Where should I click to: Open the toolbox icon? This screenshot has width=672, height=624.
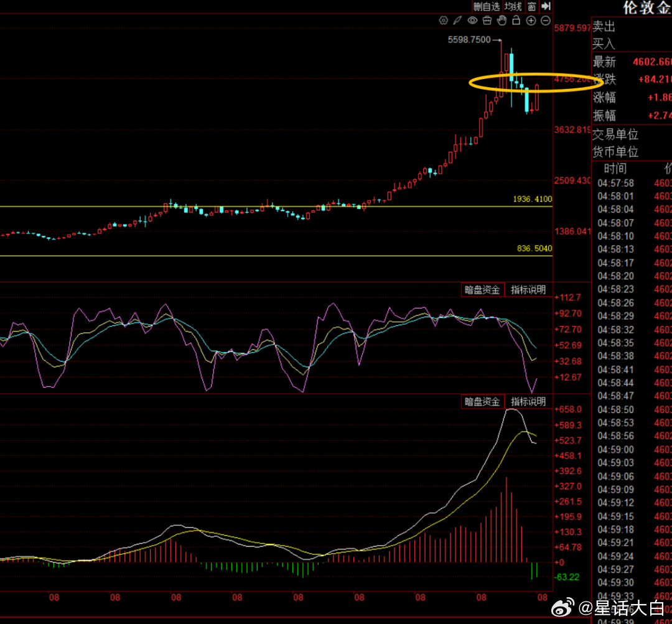tap(487, 21)
